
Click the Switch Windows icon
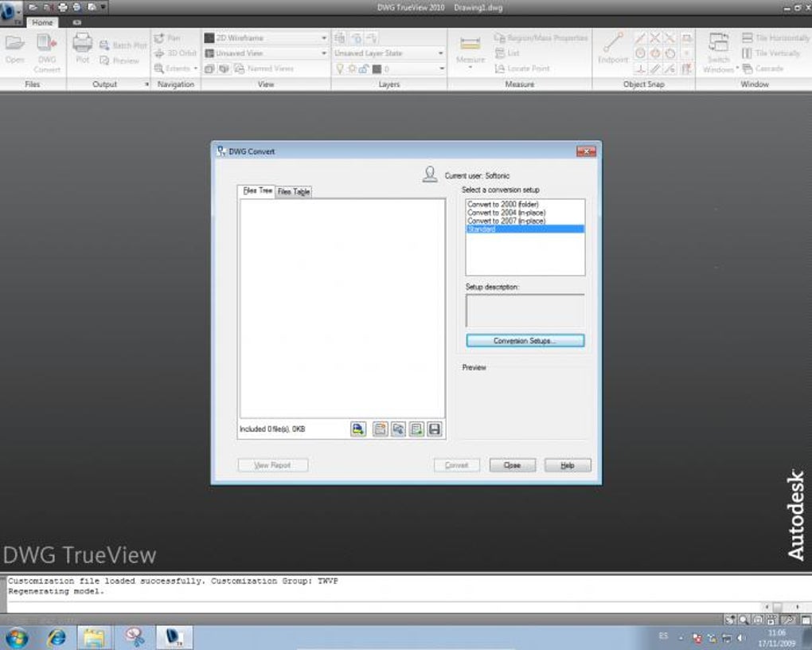718,42
